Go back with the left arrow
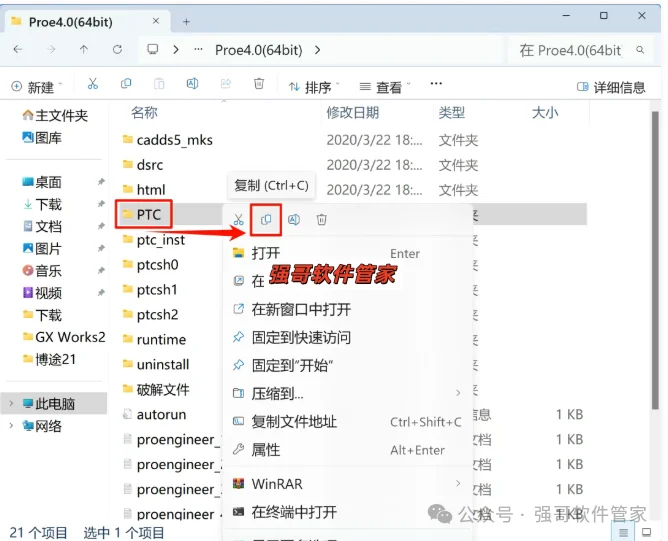Viewport: 668px width, 541px height. (18, 50)
